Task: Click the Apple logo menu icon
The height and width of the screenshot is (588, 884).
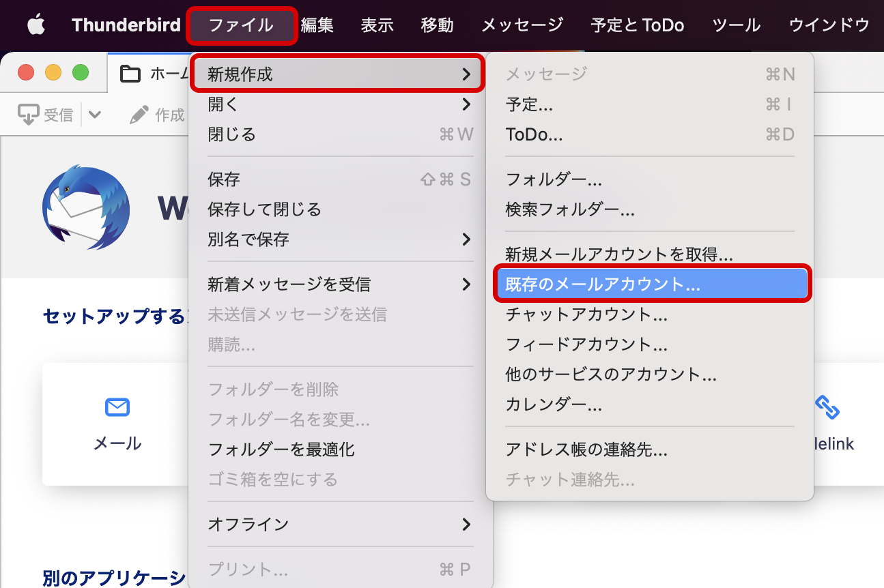Action: [x=35, y=25]
